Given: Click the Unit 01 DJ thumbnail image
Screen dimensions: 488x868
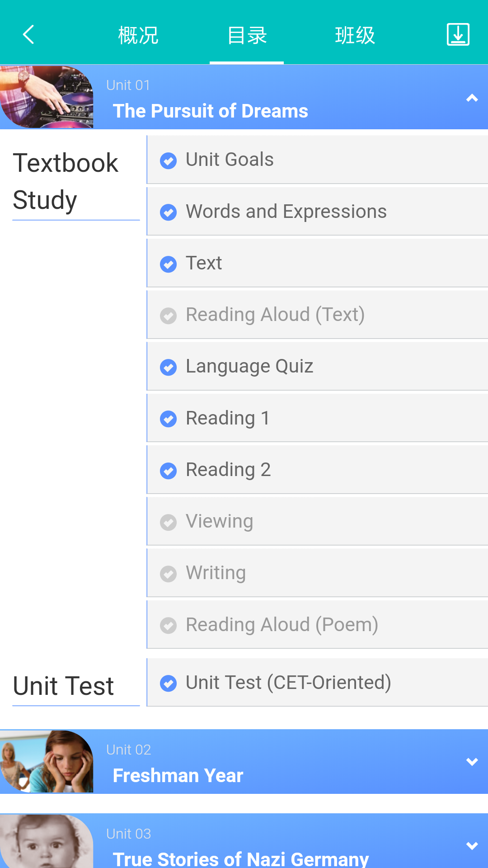Looking at the screenshot, I should (x=47, y=97).
